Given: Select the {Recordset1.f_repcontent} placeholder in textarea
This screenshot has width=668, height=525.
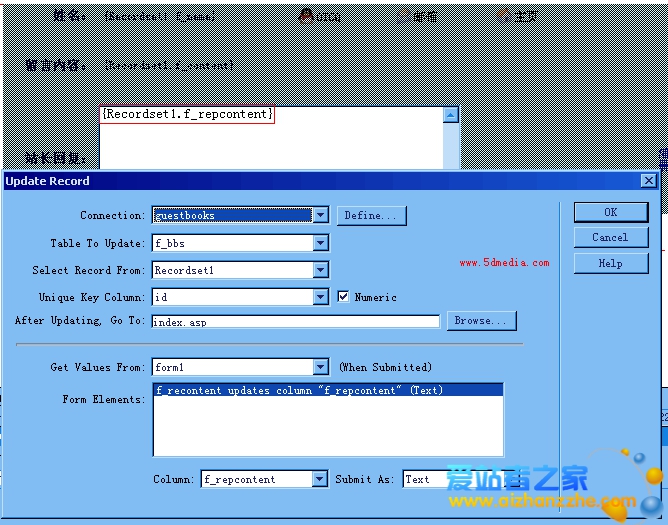Looking at the screenshot, I should tap(187, 115).
